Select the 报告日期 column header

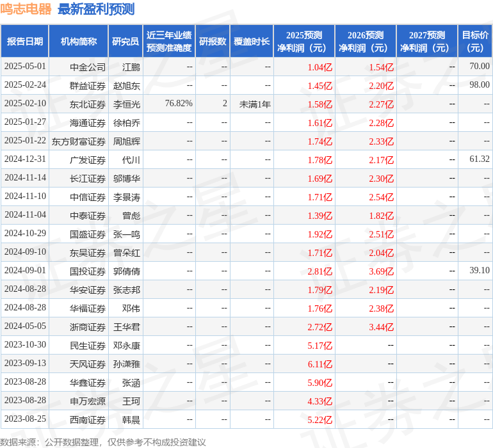24,41
